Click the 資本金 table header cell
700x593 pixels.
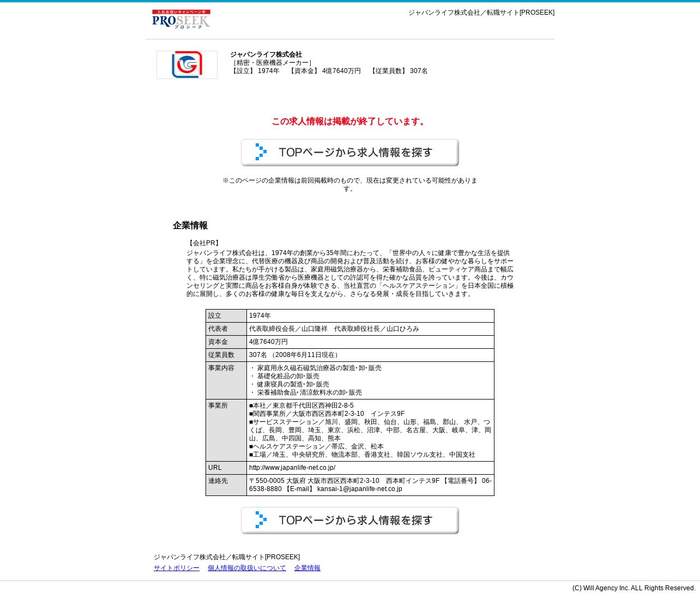[x=226, y=342]
